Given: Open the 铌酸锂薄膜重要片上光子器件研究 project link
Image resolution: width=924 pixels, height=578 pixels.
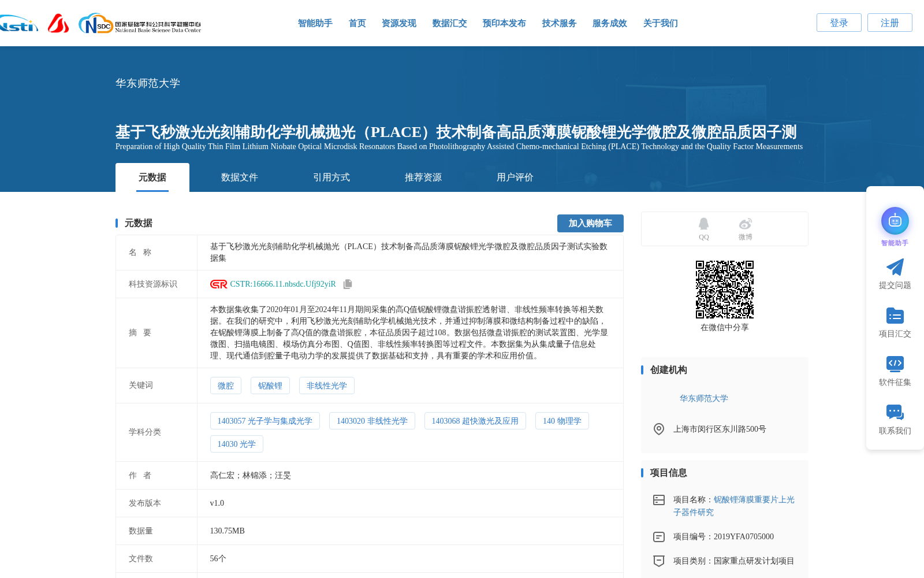Looking at the screenshot, I should [x=734, y=506].
